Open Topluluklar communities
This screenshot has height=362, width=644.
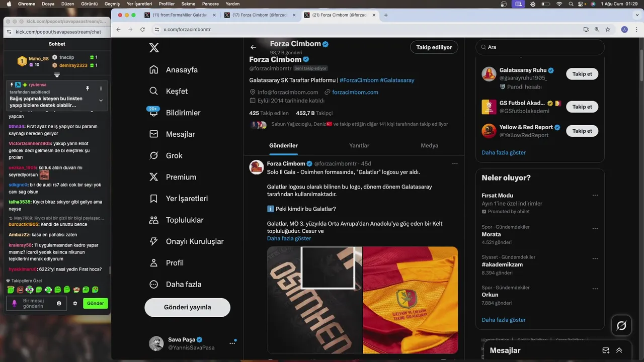coord(176,220)
